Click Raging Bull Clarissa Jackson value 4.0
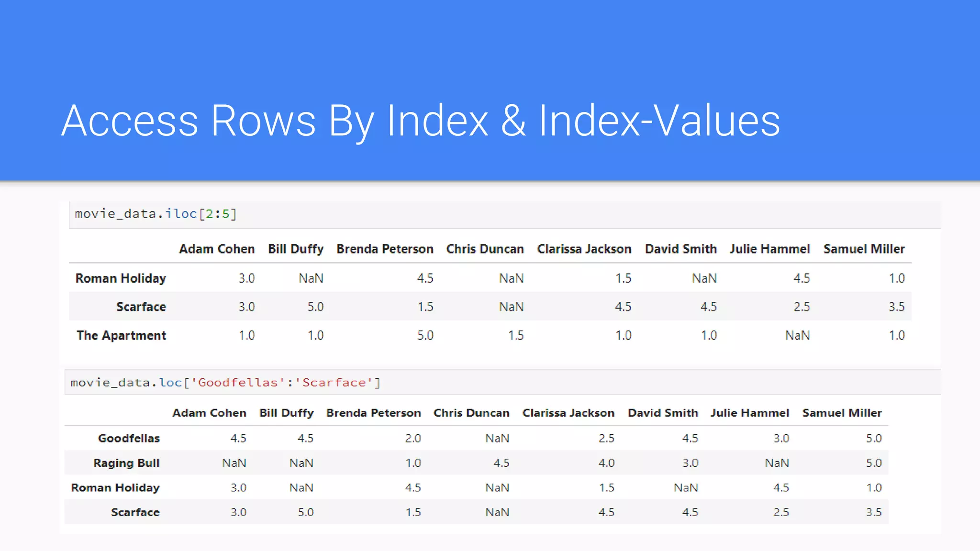 pos(607,463)
